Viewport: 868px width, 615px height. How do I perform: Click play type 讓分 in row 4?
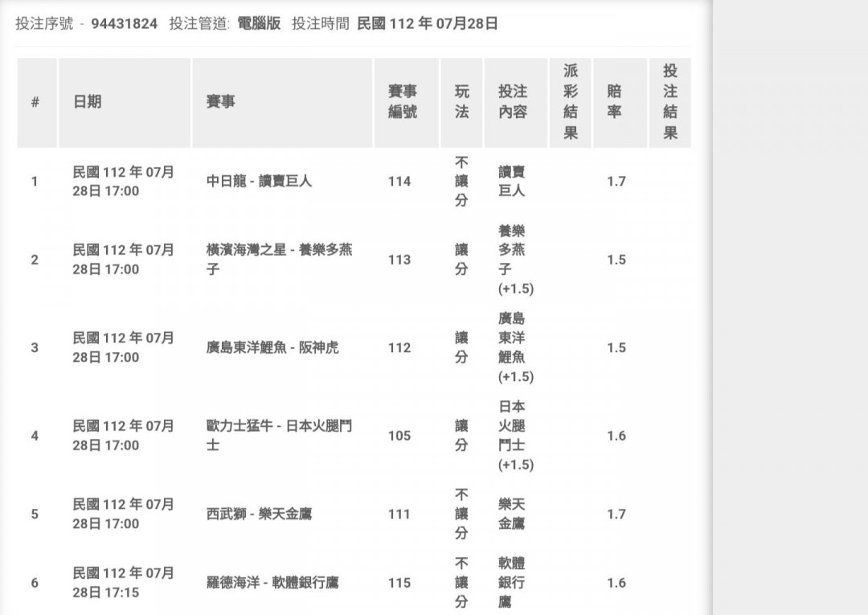click(x=461, y=436)
